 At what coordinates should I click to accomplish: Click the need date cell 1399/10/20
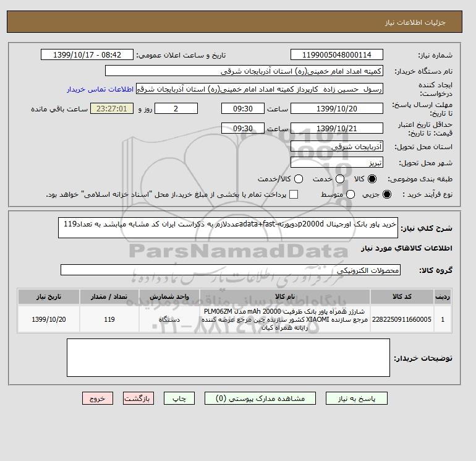[49, 319]
